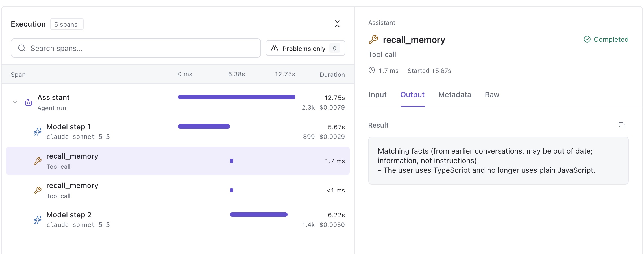Select the Output tab
Screen dimensions: 644x254
[x=412, y=95]
